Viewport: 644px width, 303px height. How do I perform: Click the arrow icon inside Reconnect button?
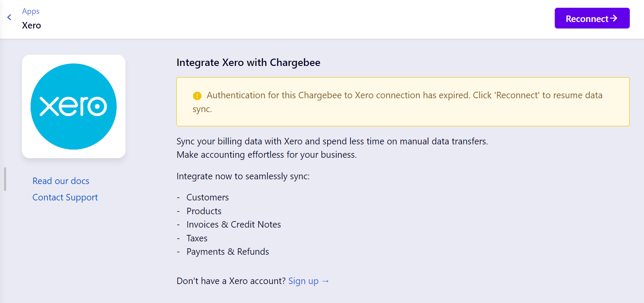pyautogui.click(x=614, y=19)
